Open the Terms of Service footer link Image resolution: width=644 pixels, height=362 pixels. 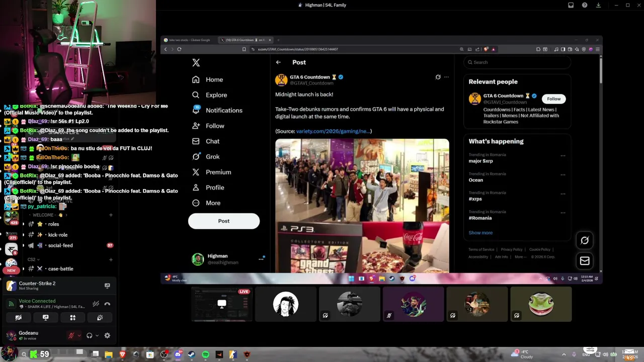click(x=481, y=249)
